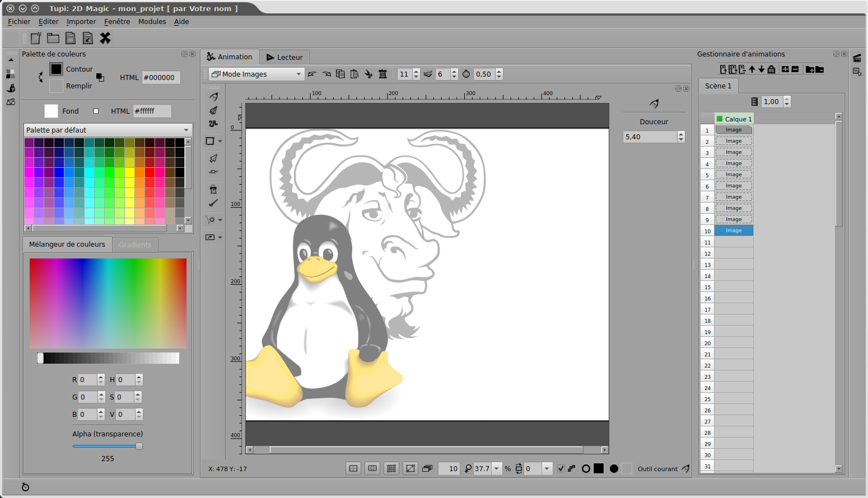Click the scissors cut icon
Image resolution: width=868 pixels, height=498 pixels.
368,74
